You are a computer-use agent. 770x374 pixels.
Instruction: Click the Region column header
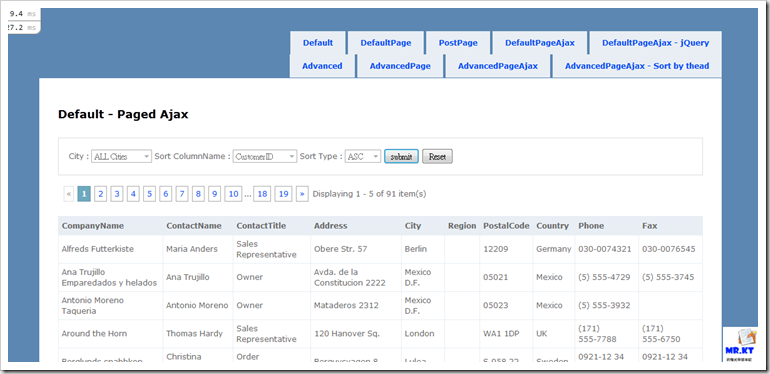462,226
